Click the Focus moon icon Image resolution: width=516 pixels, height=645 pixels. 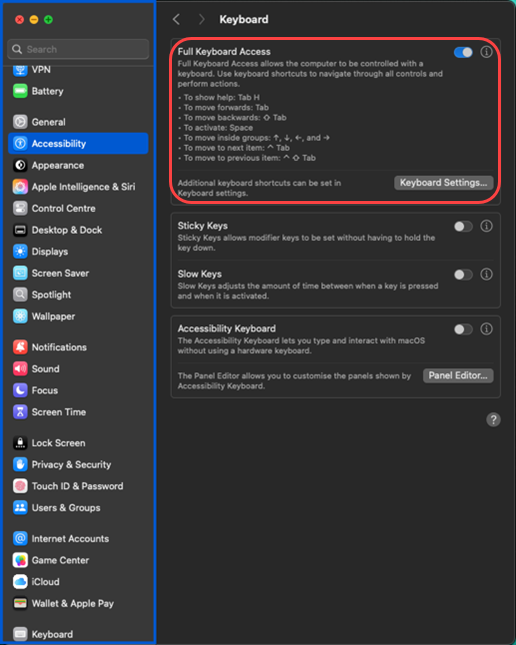(x=20, y=390)
